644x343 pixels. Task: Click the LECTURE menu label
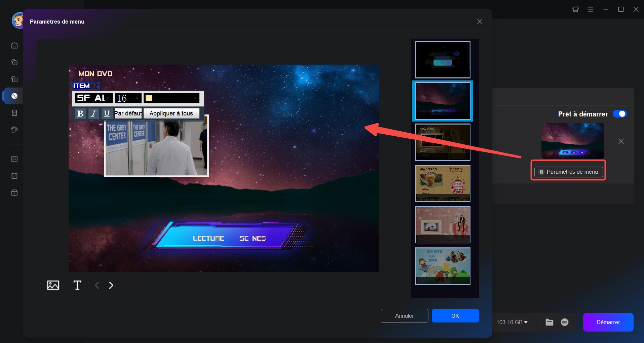click(x=209, y=238)
